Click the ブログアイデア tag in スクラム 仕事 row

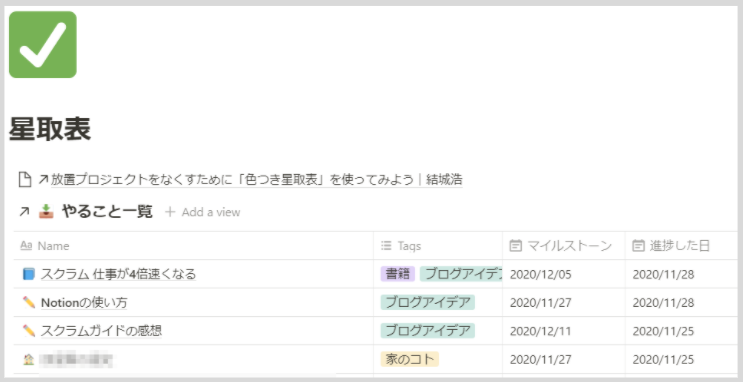pos(462,274)
